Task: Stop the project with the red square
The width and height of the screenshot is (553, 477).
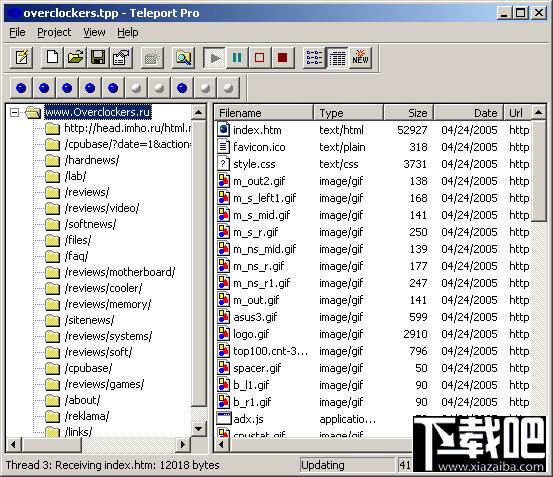Action: (282, 57)
